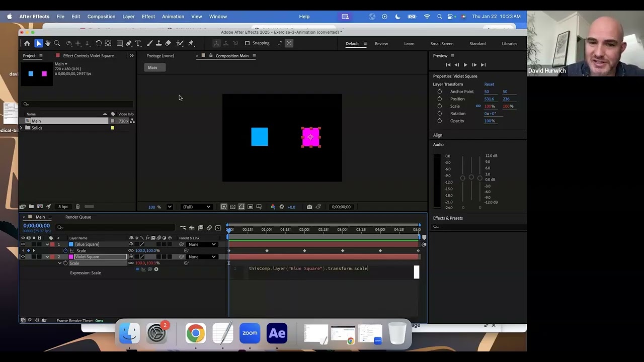The height and width of the screenshot is (362, 644).
Task: Select the Brush tool
Action: click(x=149, y=43)
